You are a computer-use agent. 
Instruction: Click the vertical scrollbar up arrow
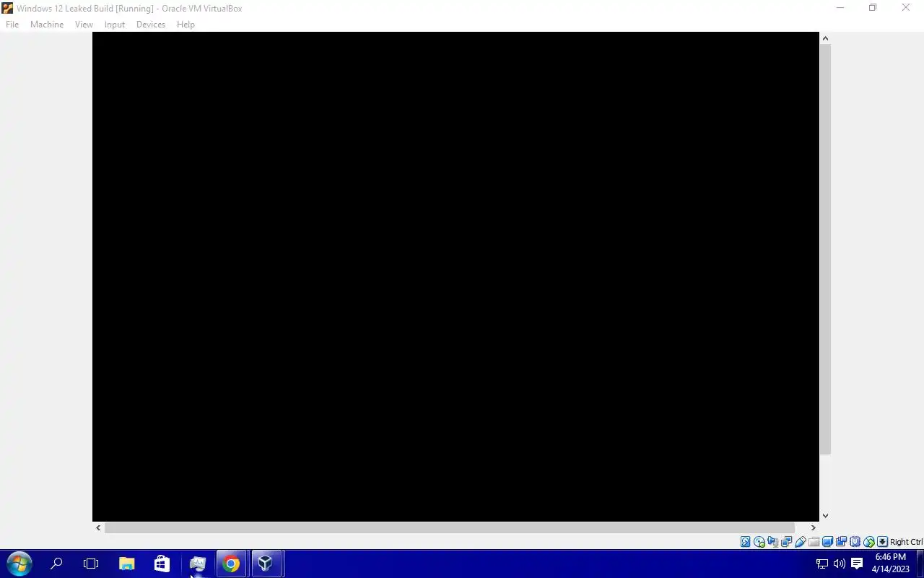(825, 38)
